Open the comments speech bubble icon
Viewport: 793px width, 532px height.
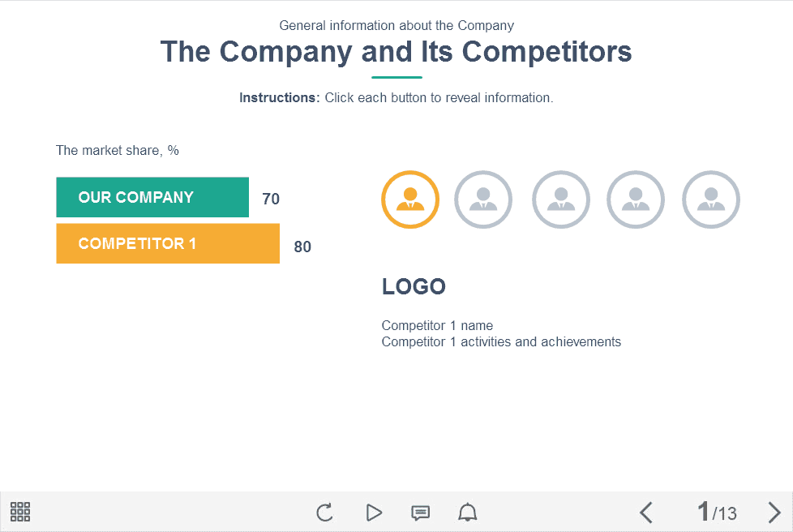pyautogui.click(x=420, y=513)
